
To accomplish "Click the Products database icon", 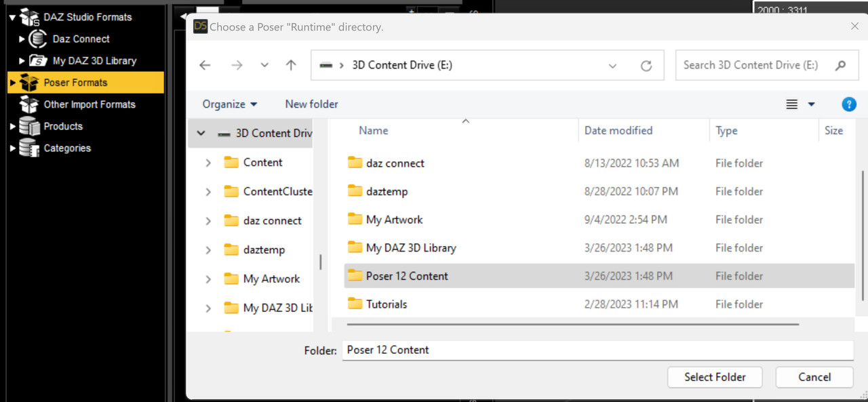I will (x=29, y=126).
